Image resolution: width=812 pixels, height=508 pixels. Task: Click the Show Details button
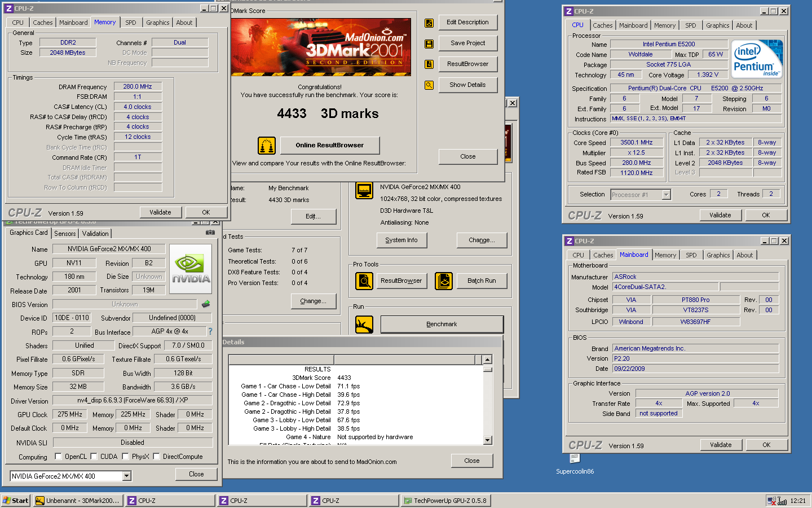pos(467,85)
